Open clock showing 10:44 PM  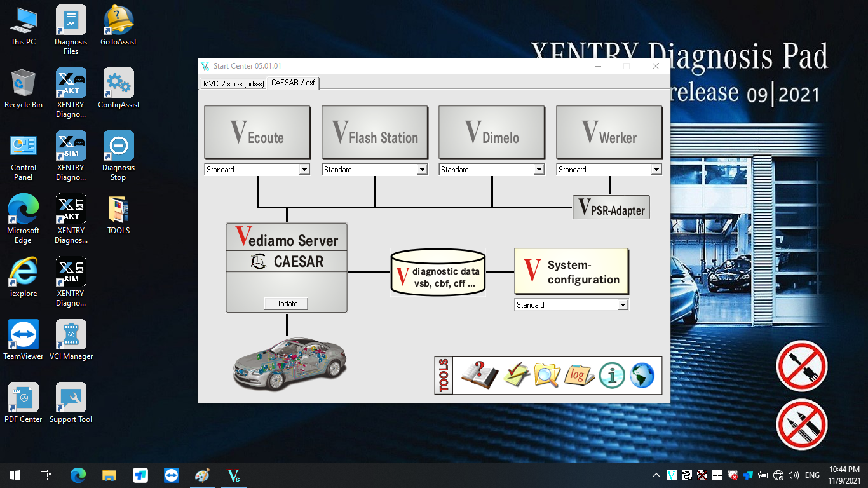[844, 475]
